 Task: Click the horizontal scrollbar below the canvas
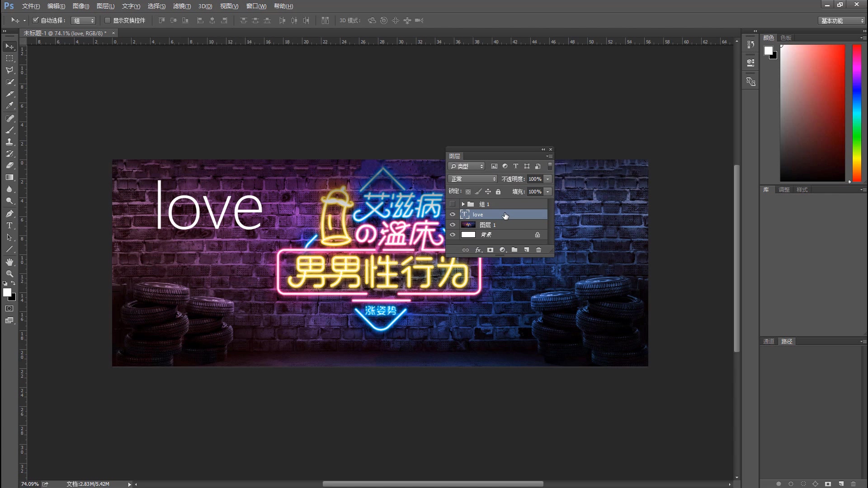click(433, 483)
